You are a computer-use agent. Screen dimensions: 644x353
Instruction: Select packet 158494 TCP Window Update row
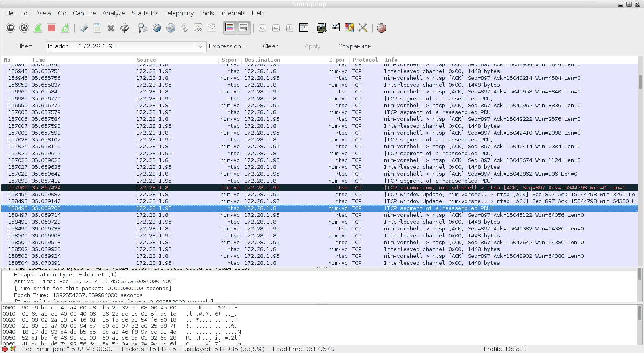319,195
